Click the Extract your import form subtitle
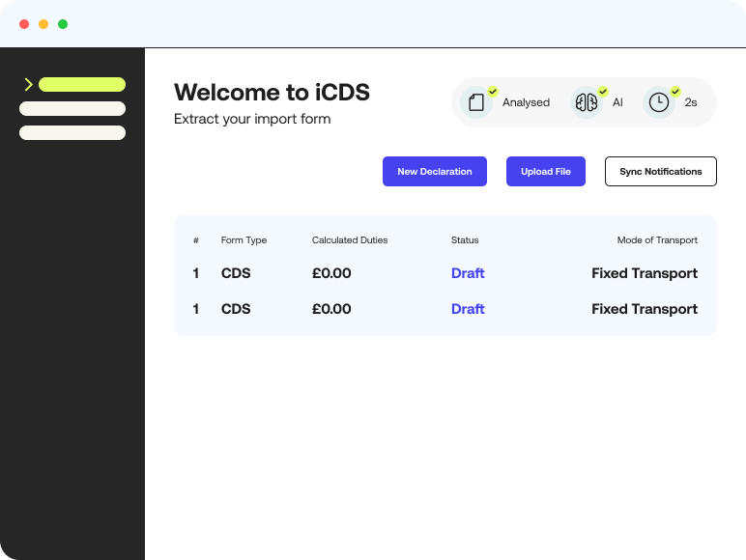 tap(252, 119)
